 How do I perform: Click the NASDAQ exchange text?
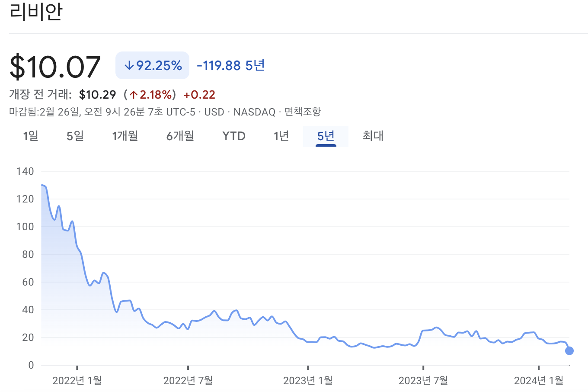254,112
